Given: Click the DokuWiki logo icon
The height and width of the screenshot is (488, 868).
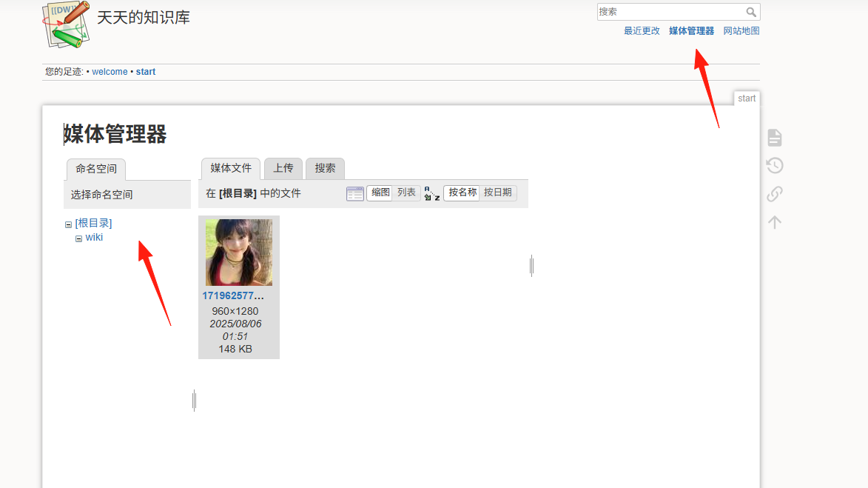Looking at the screenshot, I should [x=66, y=24].
